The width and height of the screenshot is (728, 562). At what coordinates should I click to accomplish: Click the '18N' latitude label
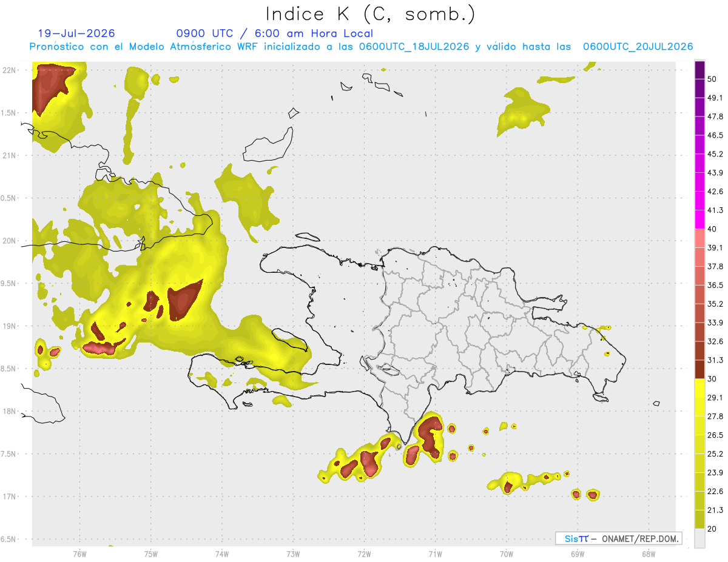(x=9, y=411)
